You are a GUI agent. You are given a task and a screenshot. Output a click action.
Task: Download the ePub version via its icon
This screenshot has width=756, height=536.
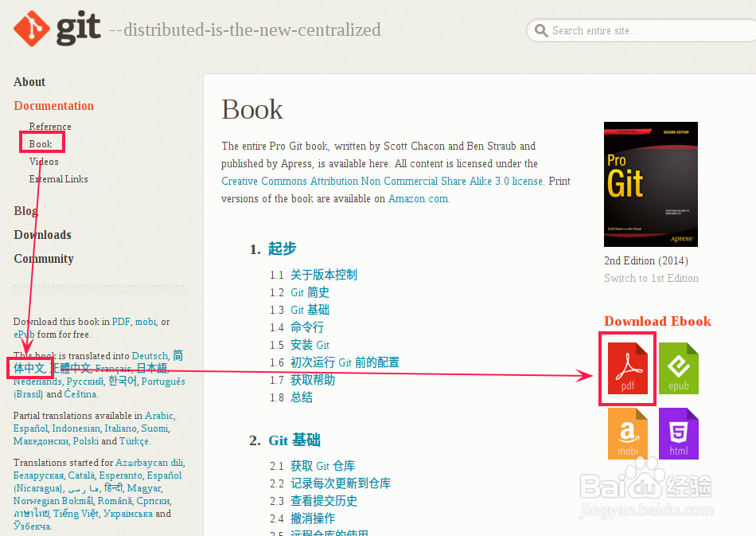click(680, 369)
